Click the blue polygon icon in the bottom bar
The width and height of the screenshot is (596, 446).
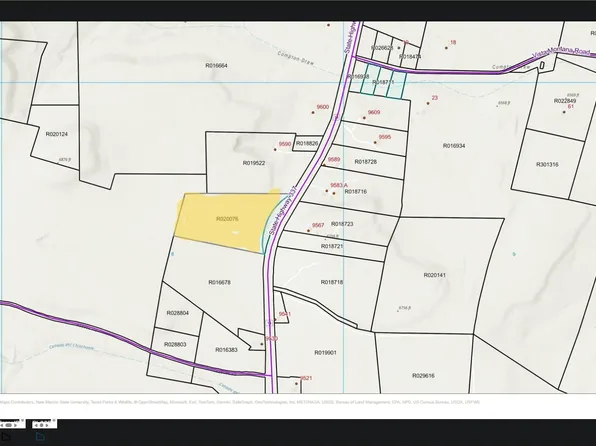[40, 436]
